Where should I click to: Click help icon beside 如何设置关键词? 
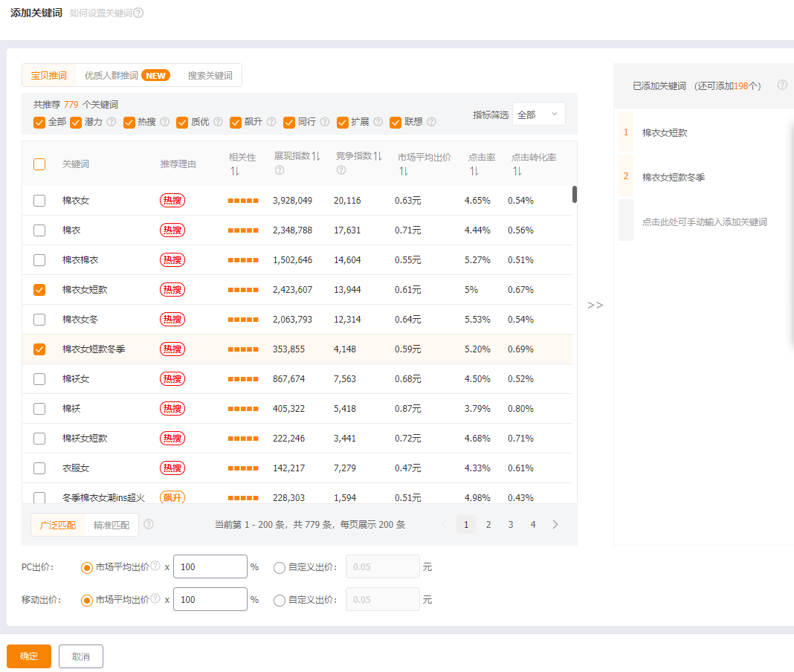point(138,13)
